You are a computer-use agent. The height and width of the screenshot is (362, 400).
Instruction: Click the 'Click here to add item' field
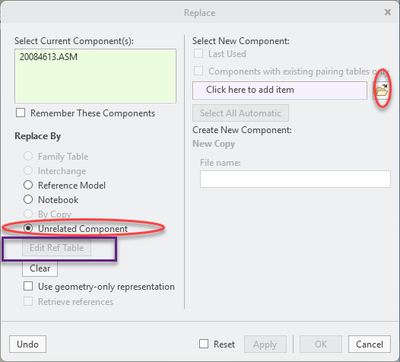(280, 90)
